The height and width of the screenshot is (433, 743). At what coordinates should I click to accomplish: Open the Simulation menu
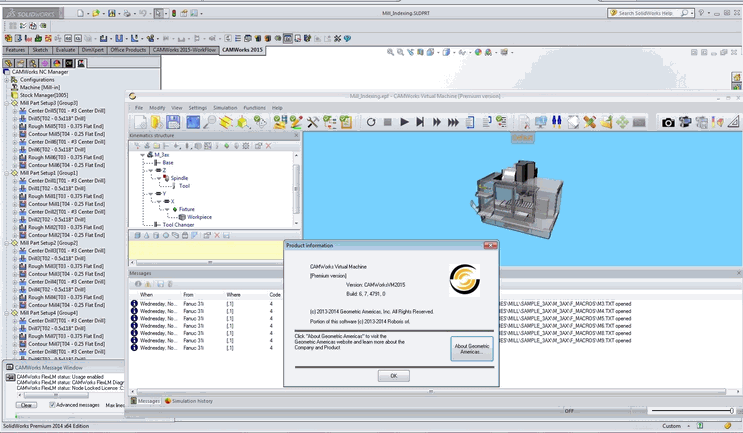pos(225,107)
